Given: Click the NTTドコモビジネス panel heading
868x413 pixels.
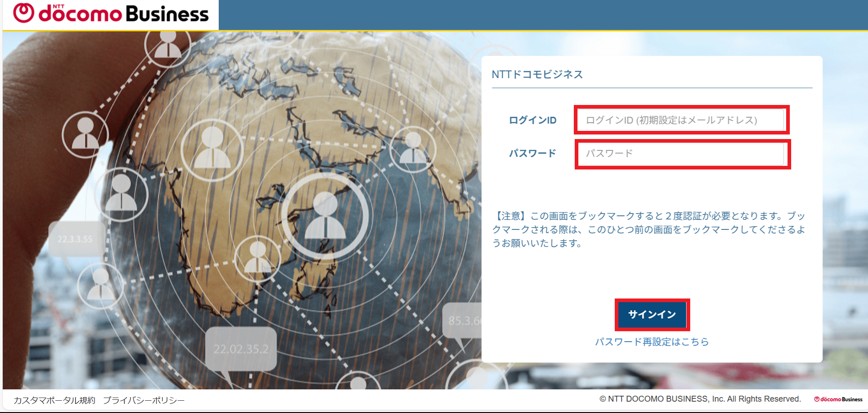Looking at the screenshot, I should [x=537, y=75].
